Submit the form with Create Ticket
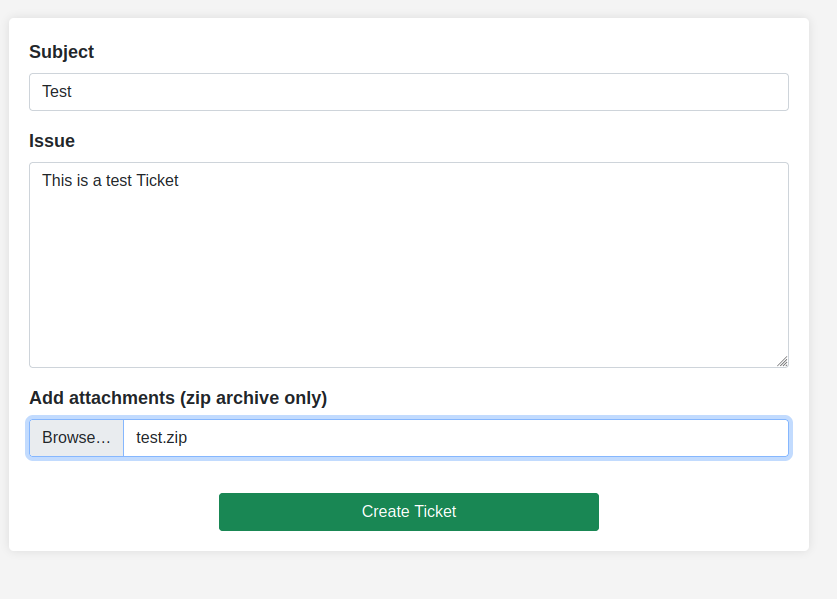 [x=408, y=511]
